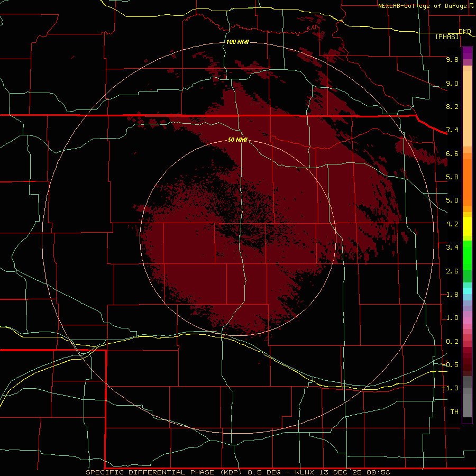This screenshot has height=476, width=476.
Task: Pick the cyan segment of the color bar
Action: tap(467, 291)
